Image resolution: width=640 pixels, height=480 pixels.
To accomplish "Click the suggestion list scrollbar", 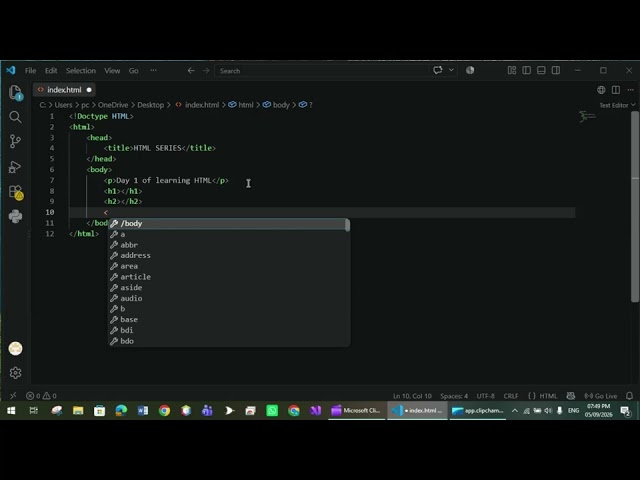I will [347, 225].
